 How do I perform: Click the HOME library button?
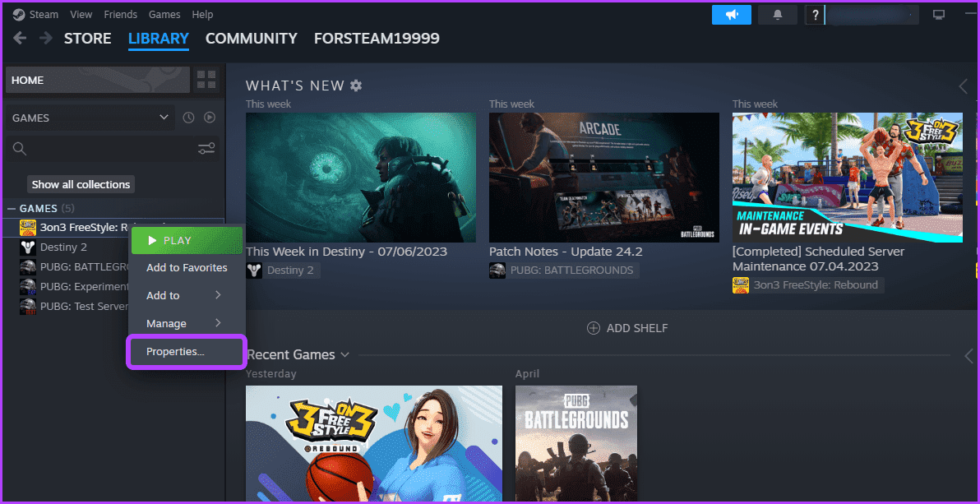coord(98,80)
